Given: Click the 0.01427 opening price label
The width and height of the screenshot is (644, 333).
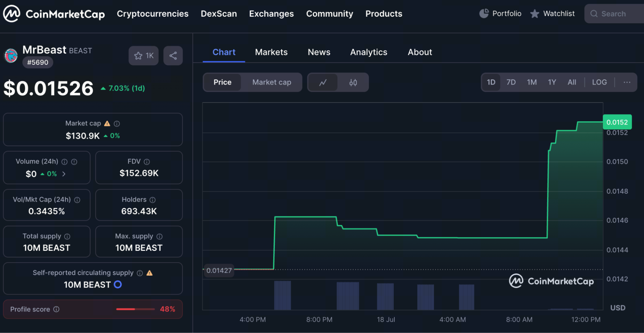Looking at the screenshot, I should point(219,271).
